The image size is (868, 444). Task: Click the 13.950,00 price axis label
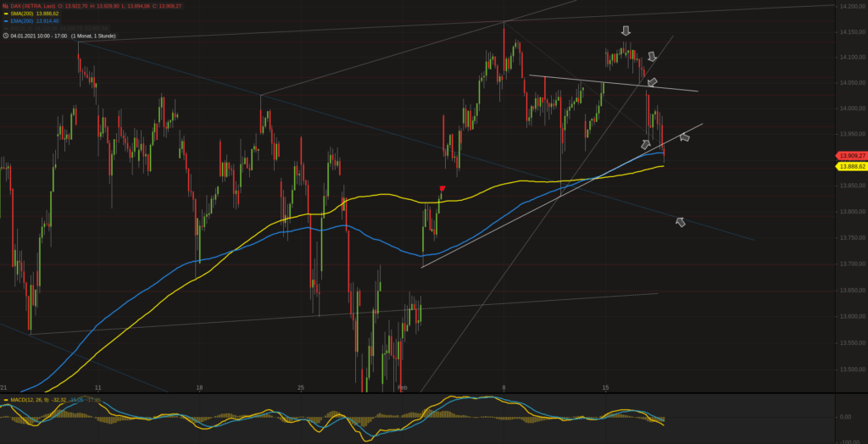[x=851, y=134]
